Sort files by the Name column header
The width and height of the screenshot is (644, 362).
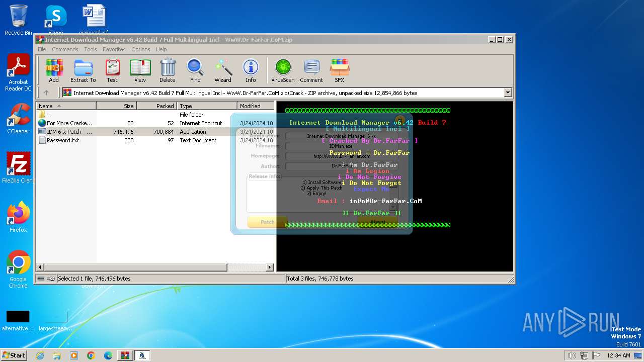click(66, 106)
